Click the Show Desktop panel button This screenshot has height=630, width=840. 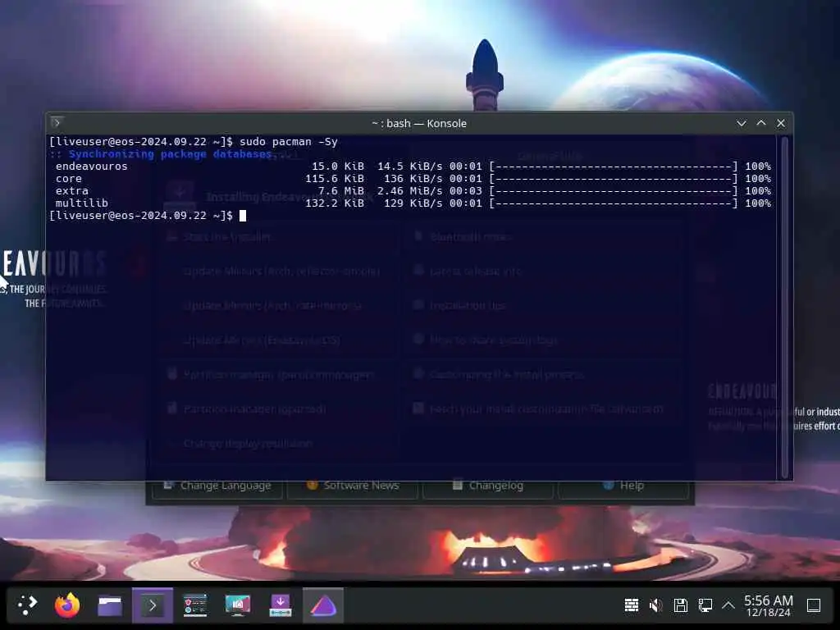point(814,605)
